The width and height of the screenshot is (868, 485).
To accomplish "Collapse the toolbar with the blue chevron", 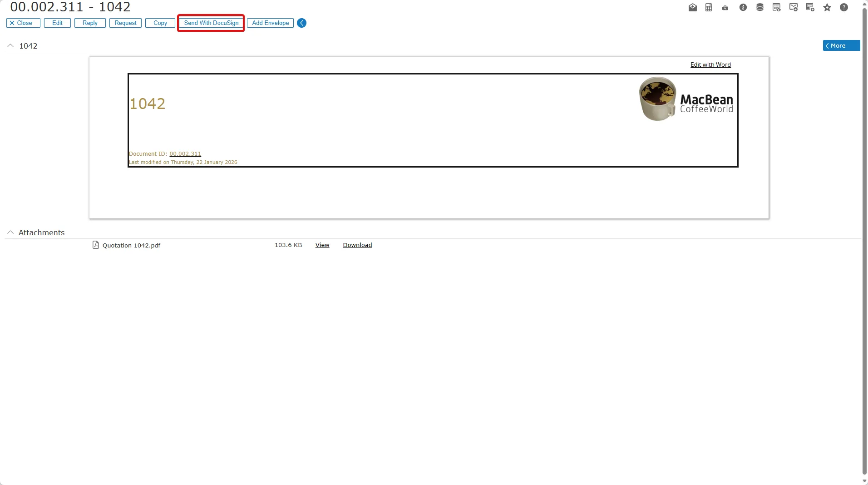I will [301, 23].
